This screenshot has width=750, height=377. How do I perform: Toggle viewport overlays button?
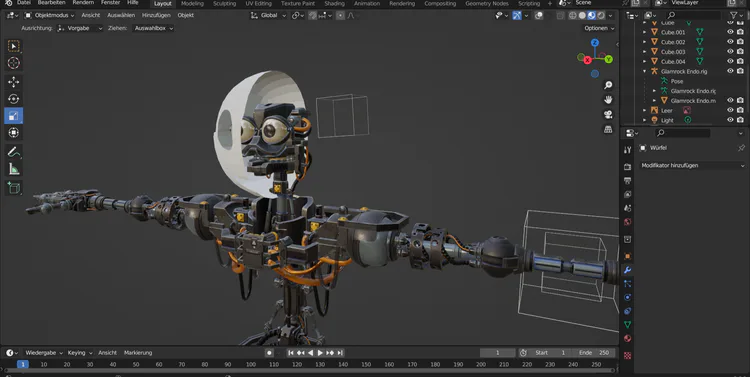539,15
